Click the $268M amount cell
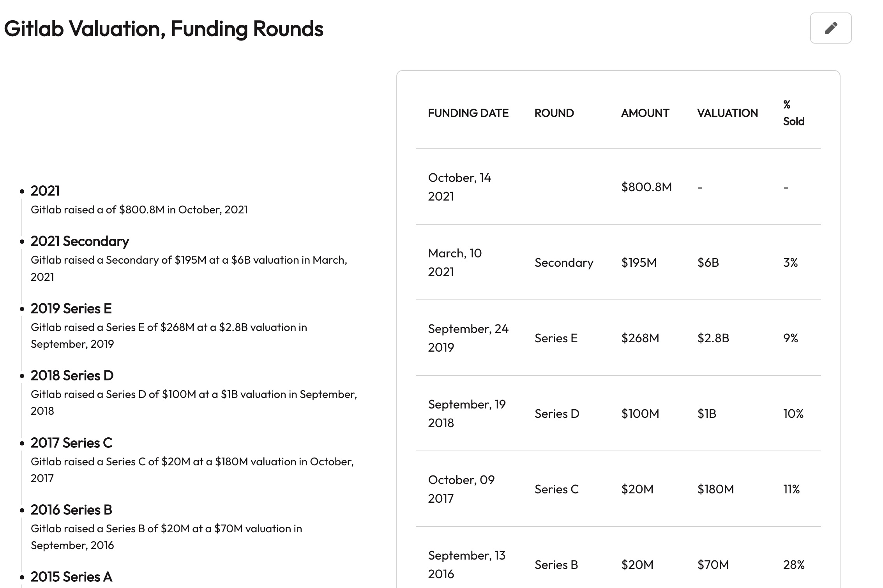 640,338
